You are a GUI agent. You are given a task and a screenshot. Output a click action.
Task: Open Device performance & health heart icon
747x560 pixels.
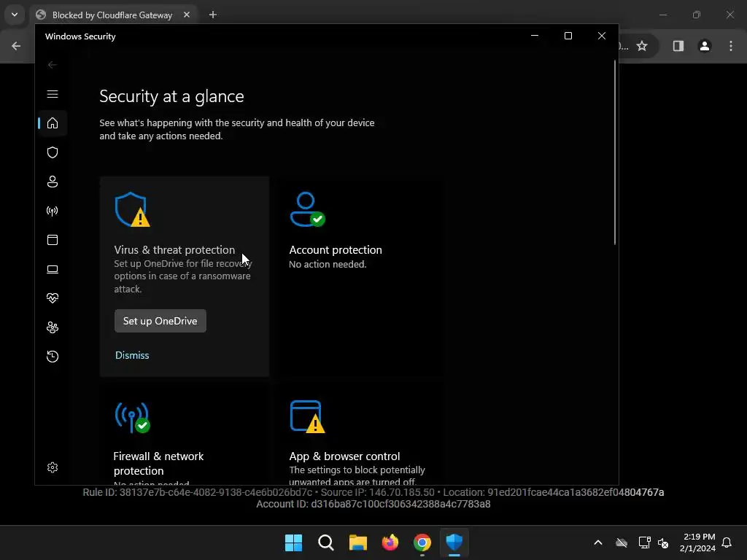[x=53, y=298]
